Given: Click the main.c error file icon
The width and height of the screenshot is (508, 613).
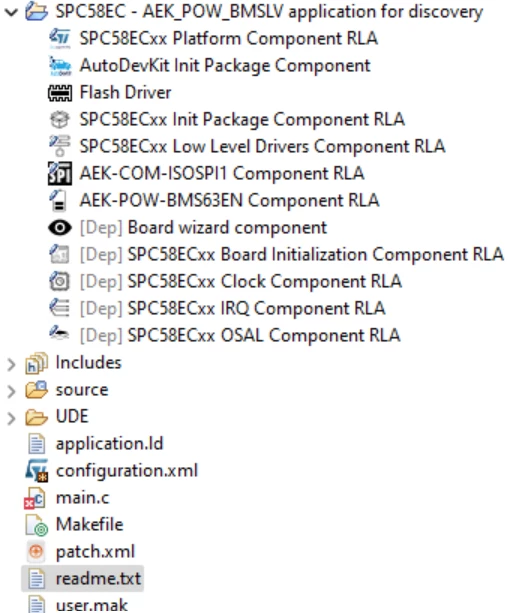Looking at the screenshot, I should click(35, 498).
